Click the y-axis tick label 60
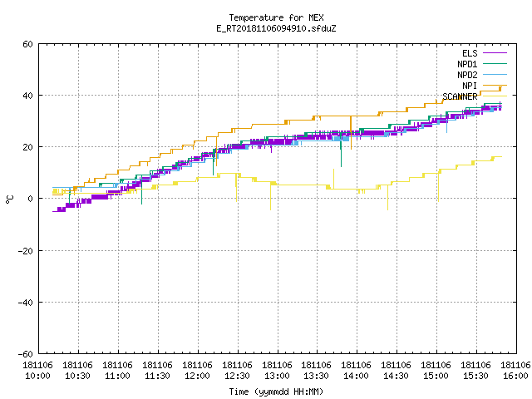 click(27, 44)
